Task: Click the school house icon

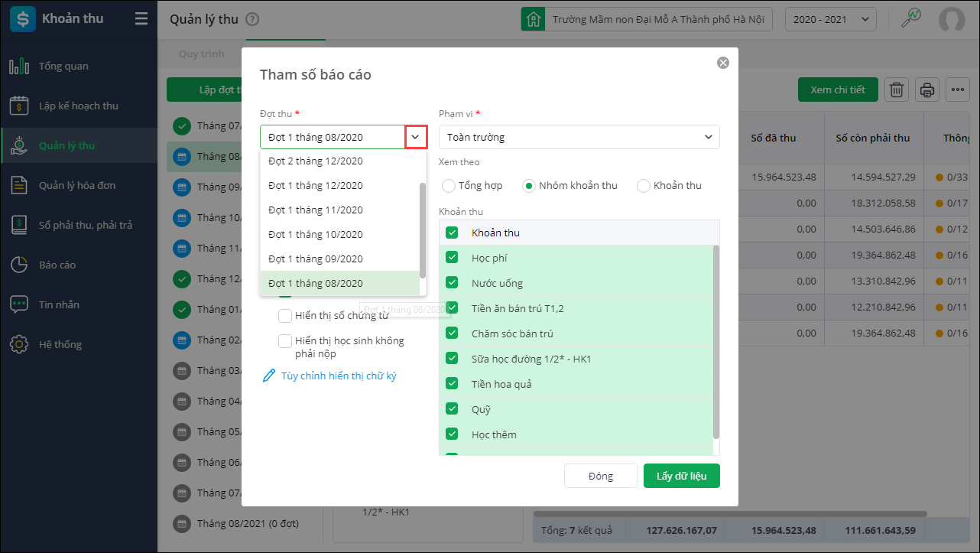Action: (533, 19)
